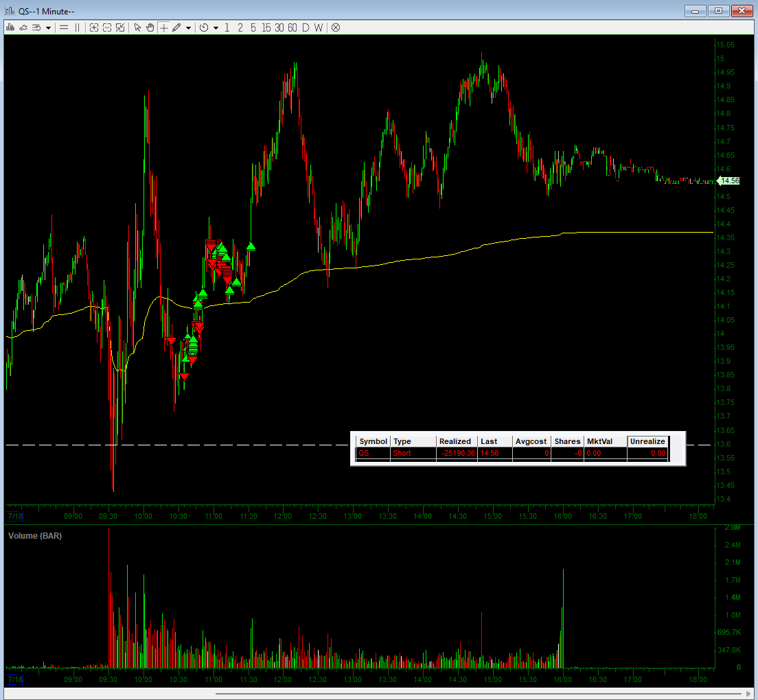758x700 pixels.
Task: Click the zoom out icon
Action: (107, 27)
